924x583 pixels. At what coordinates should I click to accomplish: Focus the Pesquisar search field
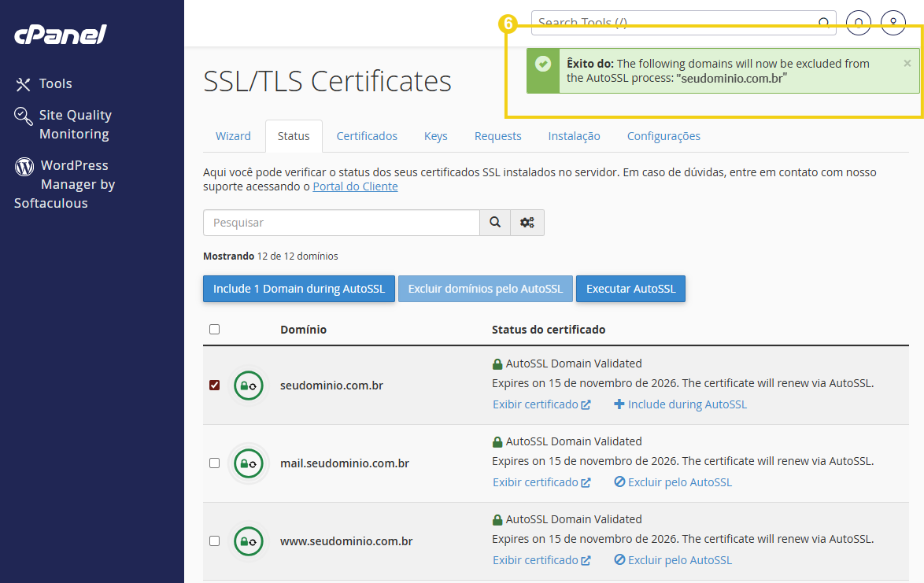pyautogui.click(x=342, y=223)
